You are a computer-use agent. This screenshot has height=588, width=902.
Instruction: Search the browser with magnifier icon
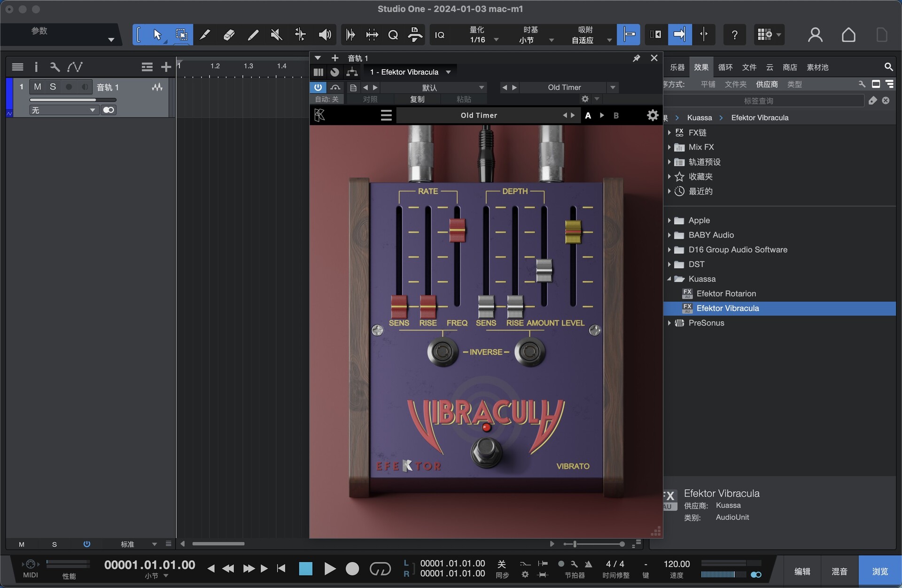[888, 67]
